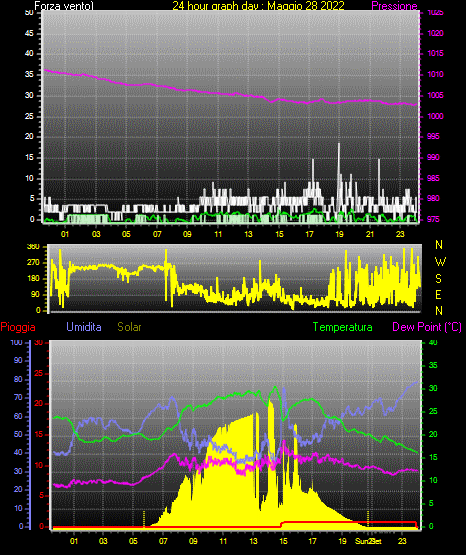Click the 'Pressione' legend label
Image resolution: width=466 pixels, height=555 pixels.
click(x=394, y=6)
